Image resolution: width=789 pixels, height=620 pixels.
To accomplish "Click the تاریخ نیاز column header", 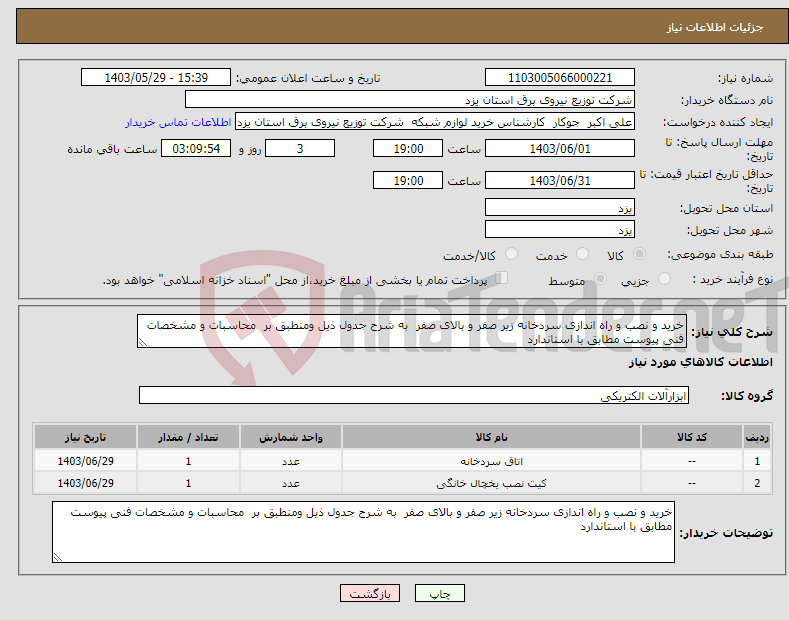I will pyautogui.click(x=86, y=437).
